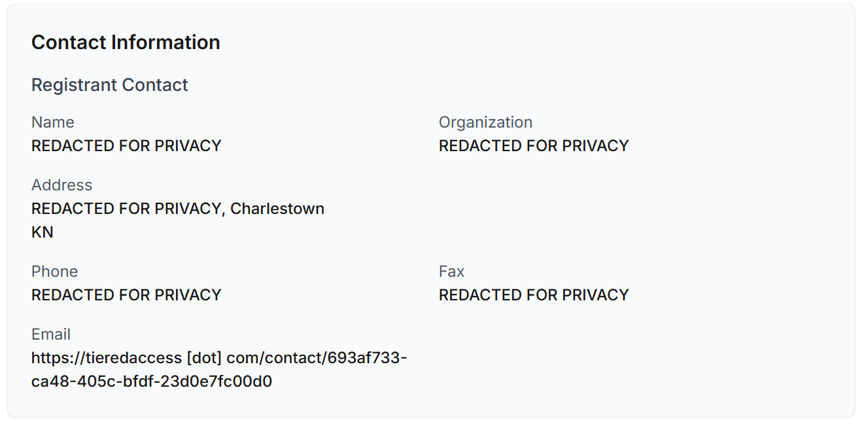The width and height of the screenshot is (868, 426).
Task: Select the redacted value under Fax
Action: tap(534, 295)
